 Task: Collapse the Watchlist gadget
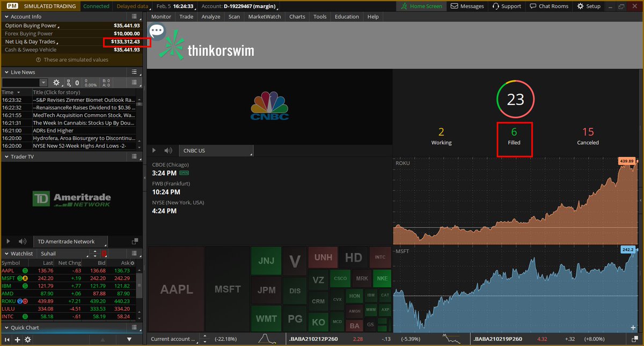[6, 253]
